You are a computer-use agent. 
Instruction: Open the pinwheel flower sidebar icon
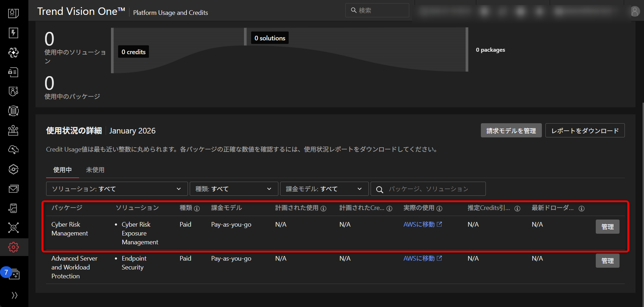pos(13,52)
